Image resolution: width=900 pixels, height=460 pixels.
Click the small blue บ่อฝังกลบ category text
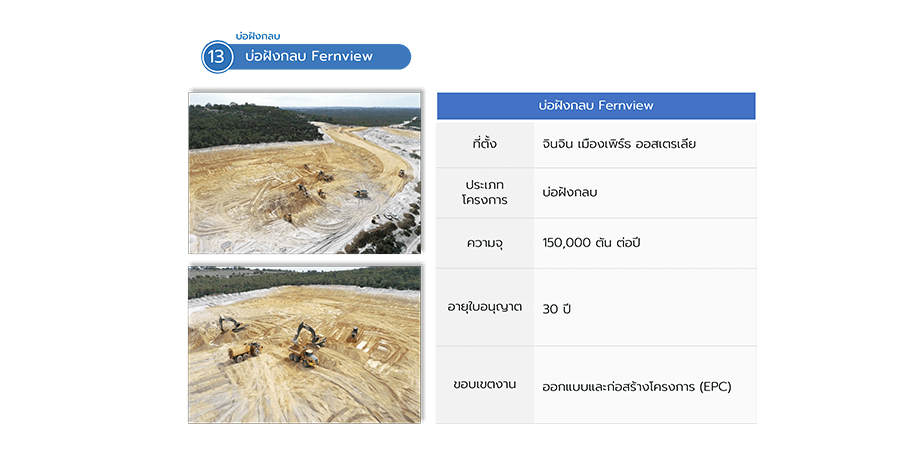pos(258,36)
